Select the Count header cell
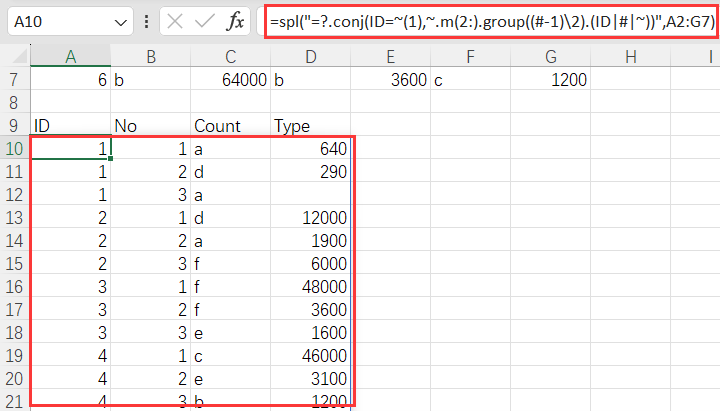Viewport: 720px width, 411px height. click(230, 126)
